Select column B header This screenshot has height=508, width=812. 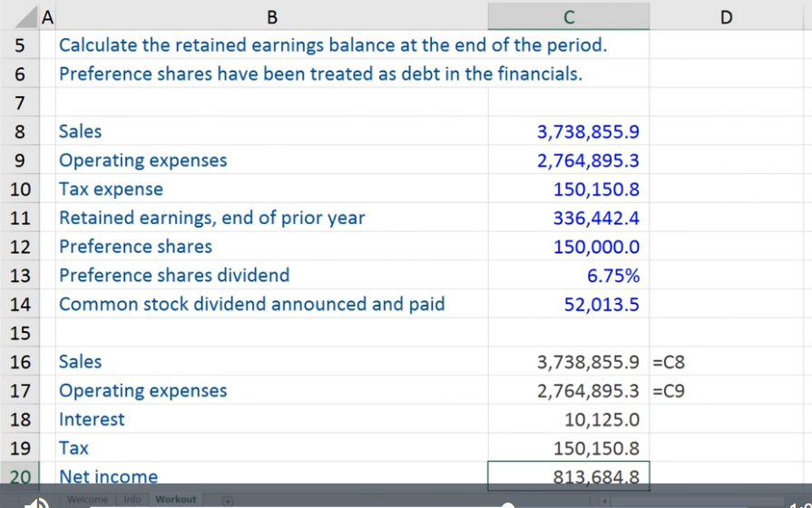[x=272, y=17]
